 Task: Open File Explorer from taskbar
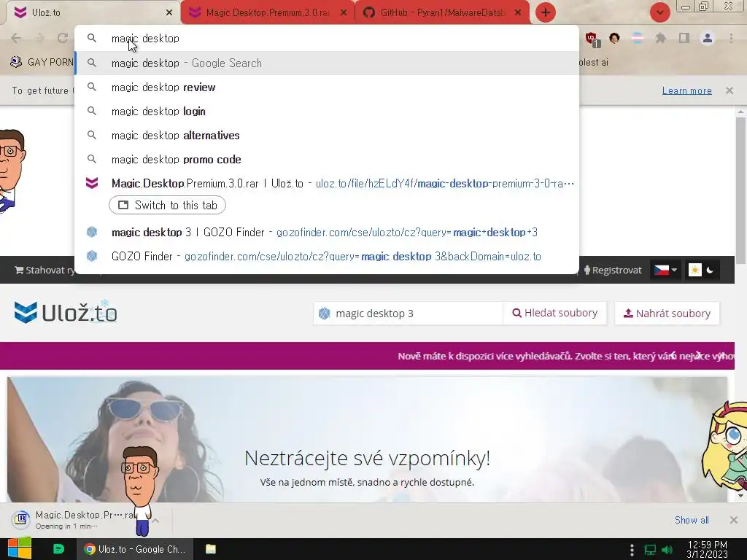pos(210,549)
